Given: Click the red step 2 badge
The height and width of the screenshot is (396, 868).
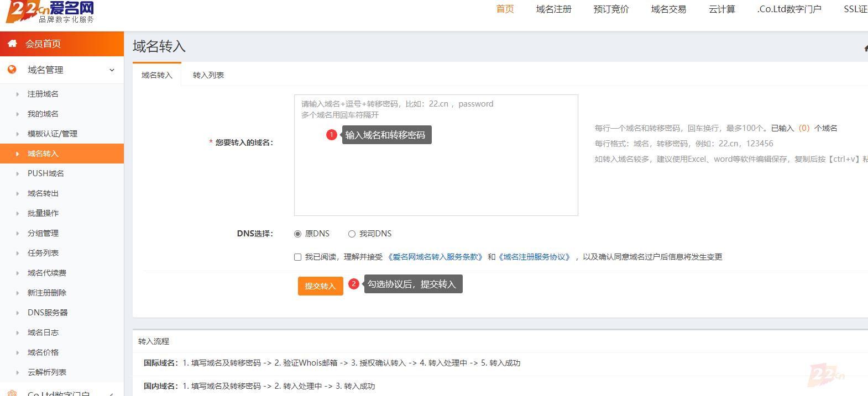Looking at the screenshot, I should [354, 284].
